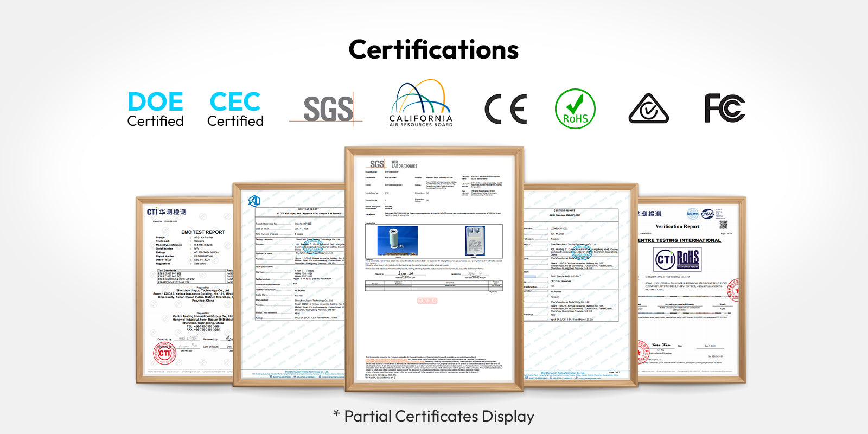Click the FCC logo
868x434 pixels.
(724, 108)
